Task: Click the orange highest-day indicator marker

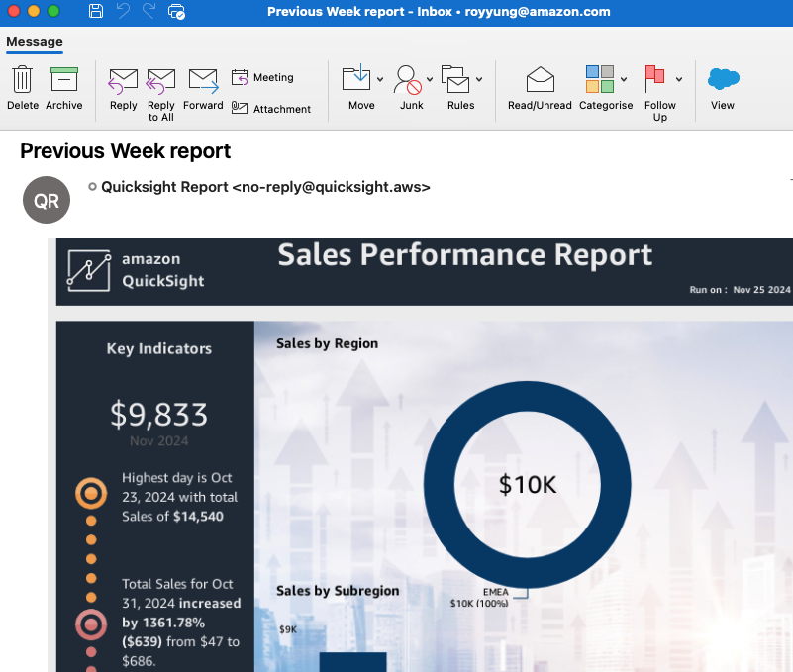Action: coord(91,493)
